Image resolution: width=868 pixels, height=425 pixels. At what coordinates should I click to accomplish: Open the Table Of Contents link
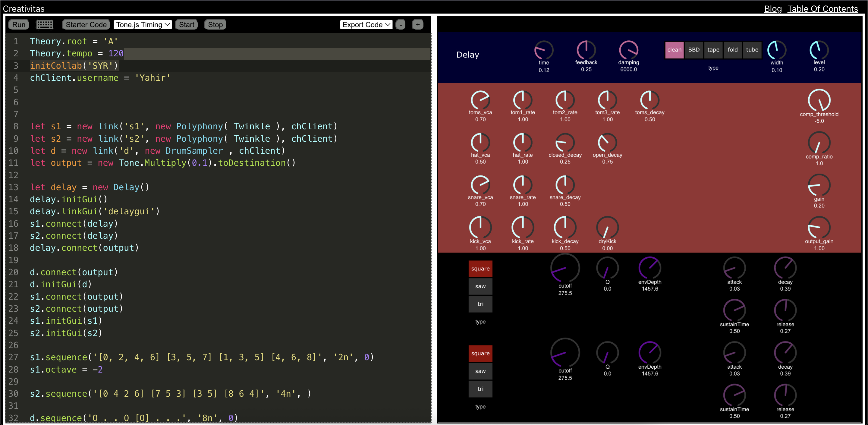pos(822,9)
